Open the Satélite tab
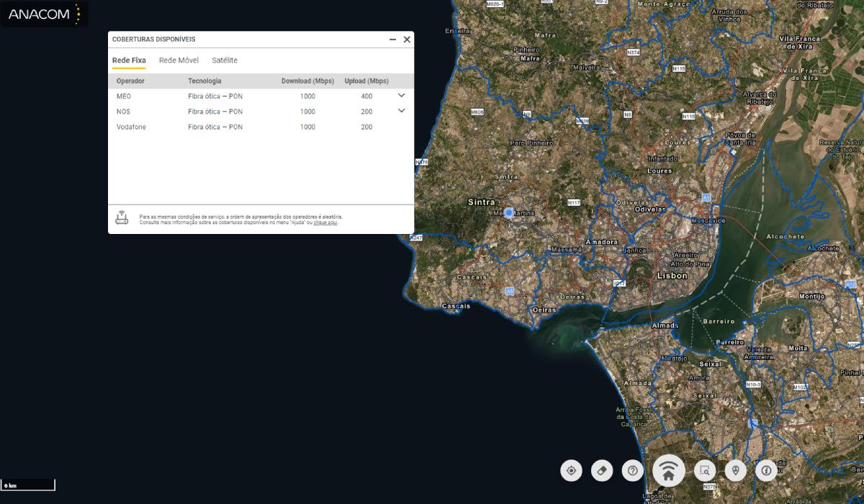Viewport: 864px width, 504px height. [x=225, y=60]
